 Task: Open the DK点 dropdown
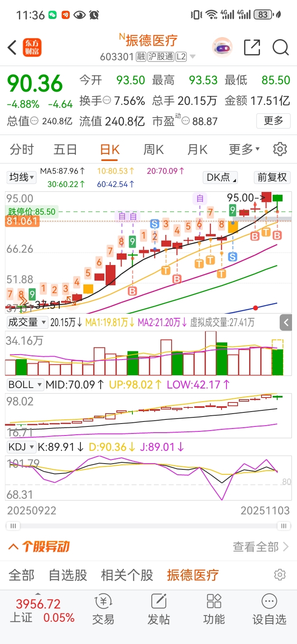pos(220,178)
